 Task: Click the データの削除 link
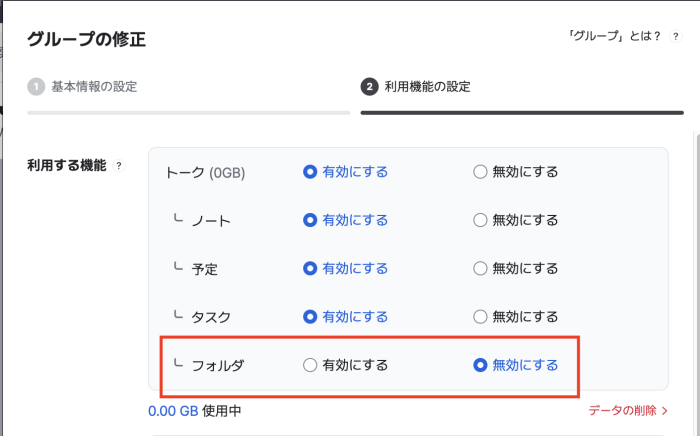(x=622, y=410)
